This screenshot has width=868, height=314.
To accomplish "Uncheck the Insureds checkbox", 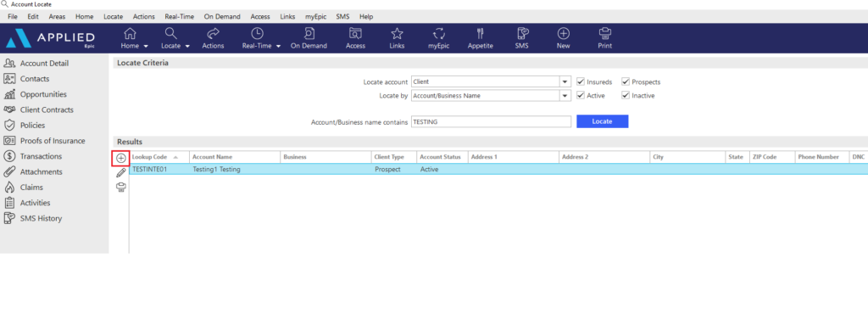I will coord(580,82).
